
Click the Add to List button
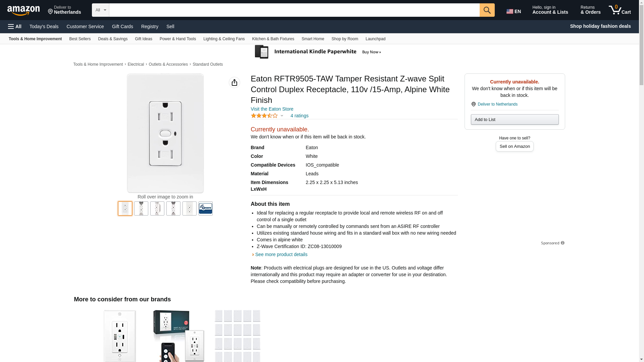515,120
